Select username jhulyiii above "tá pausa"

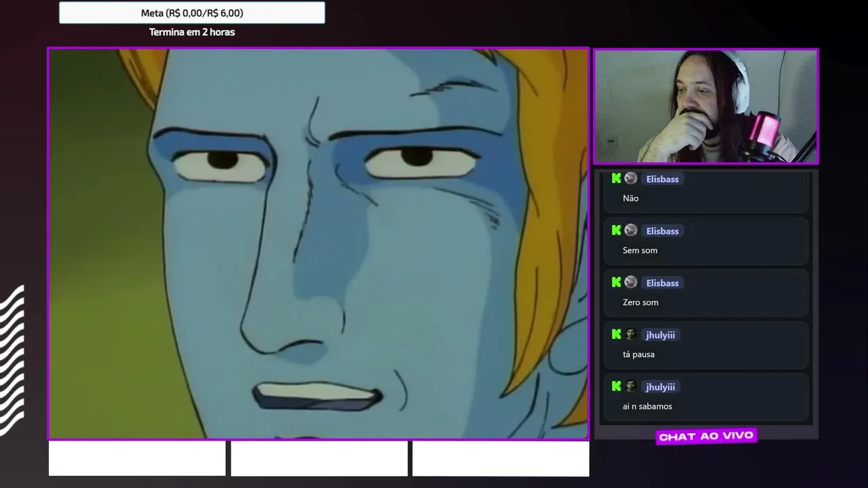coord(660,335)
